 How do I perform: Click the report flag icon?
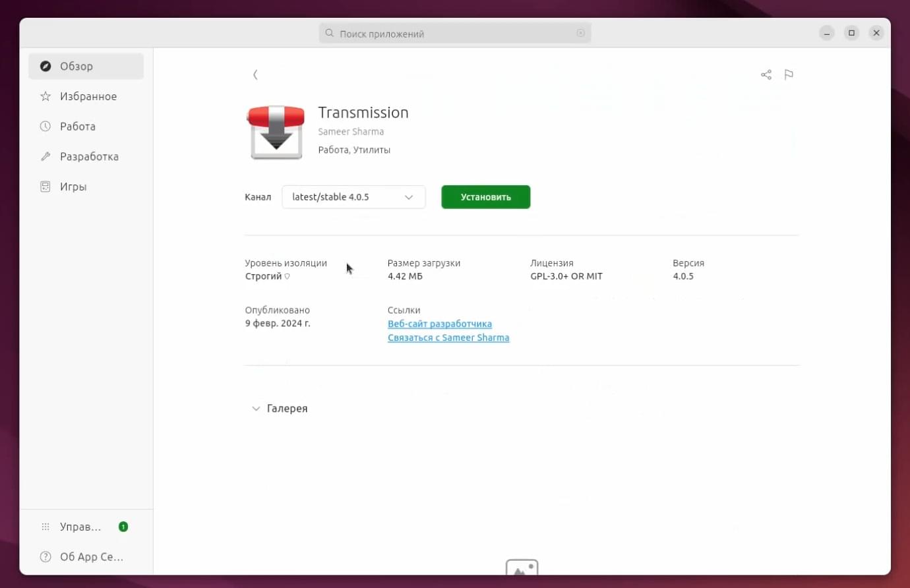pos(789,74)
